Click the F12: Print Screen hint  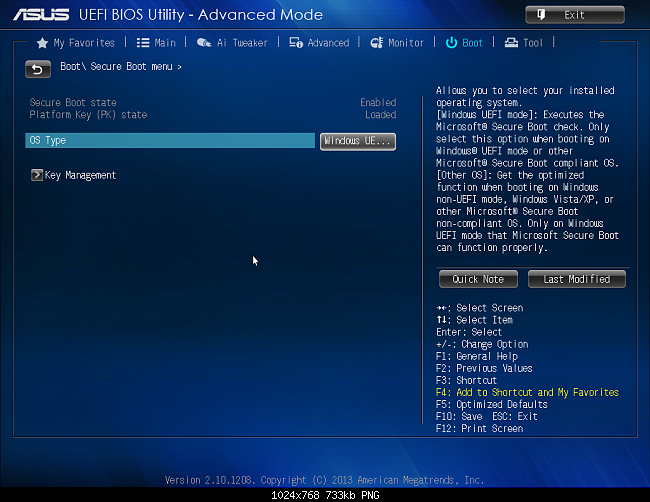480,428
